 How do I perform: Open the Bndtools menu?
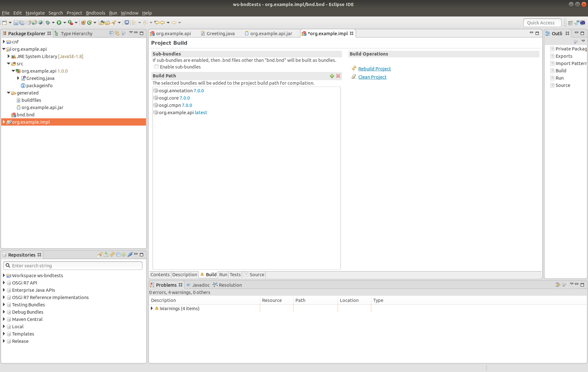pos(96,13)
